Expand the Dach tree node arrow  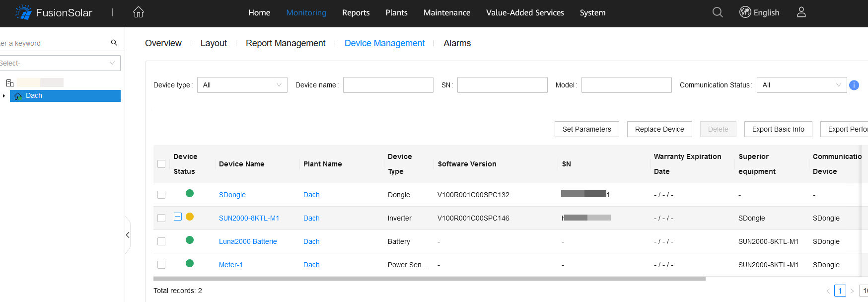click(x=4, y=96)
